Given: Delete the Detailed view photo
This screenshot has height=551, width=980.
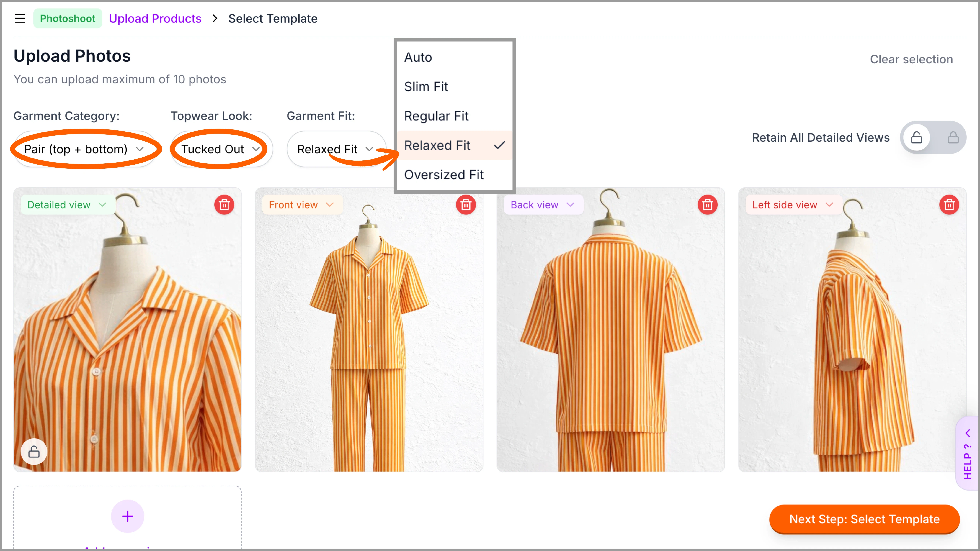Looking at the screenshot, I should pyautogui.click(x=224, y=205).
